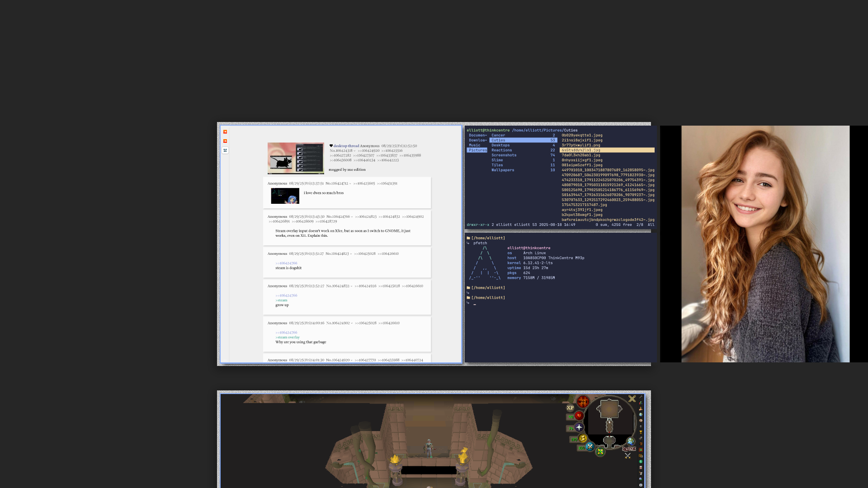Select the Tiles directory in ranger

pyautogui.click(x=523, y=165)
